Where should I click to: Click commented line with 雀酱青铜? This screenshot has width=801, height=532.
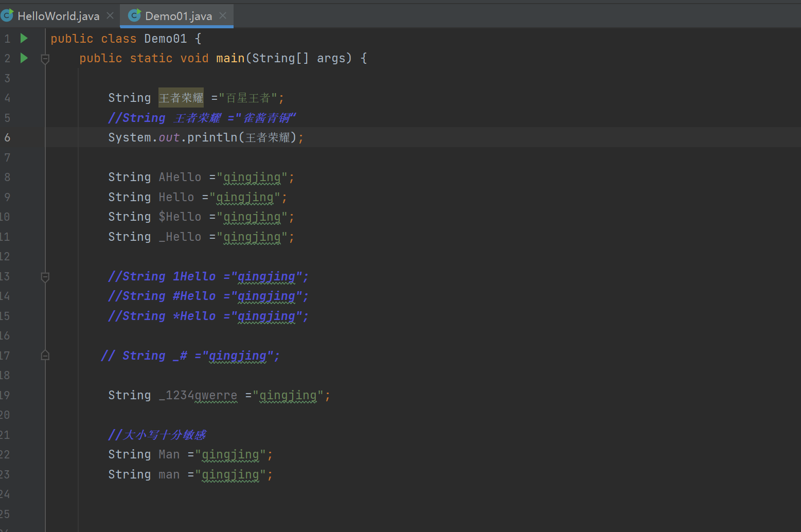click(202, 118)
